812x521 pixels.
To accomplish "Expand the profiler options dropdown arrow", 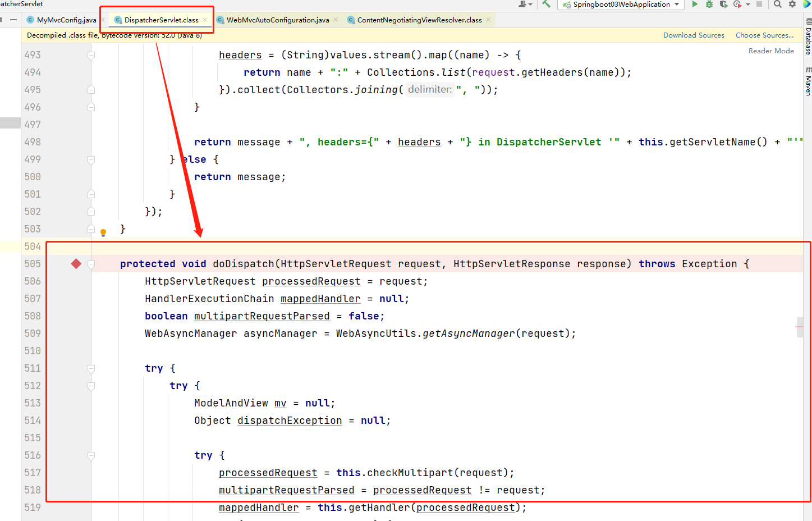I will point(748,4).
